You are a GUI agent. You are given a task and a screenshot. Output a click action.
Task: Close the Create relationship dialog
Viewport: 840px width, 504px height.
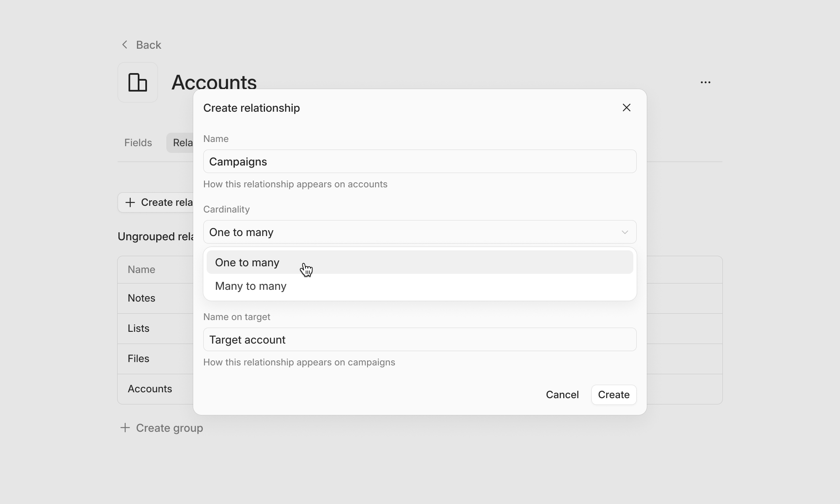tap(627, 108)
